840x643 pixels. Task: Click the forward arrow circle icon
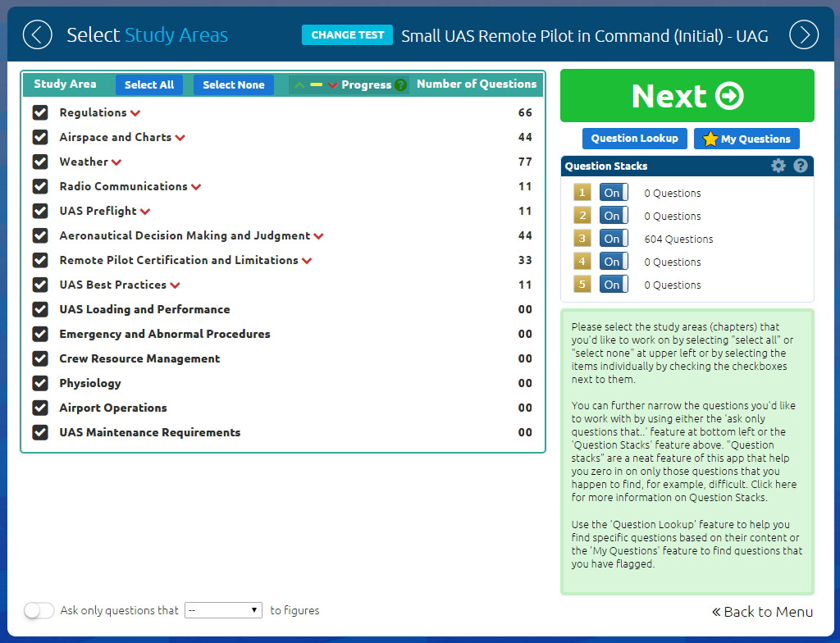click(x=803, y=34)
